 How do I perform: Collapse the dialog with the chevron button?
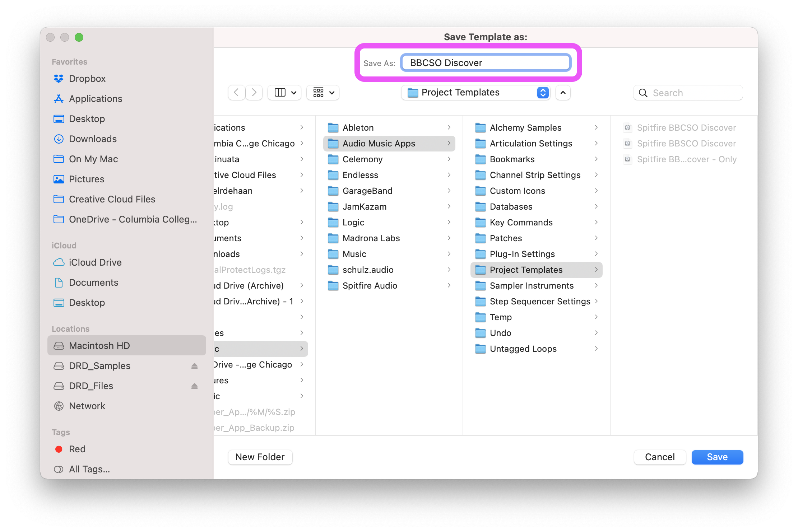pyautogui.click(x=563, y=93)
